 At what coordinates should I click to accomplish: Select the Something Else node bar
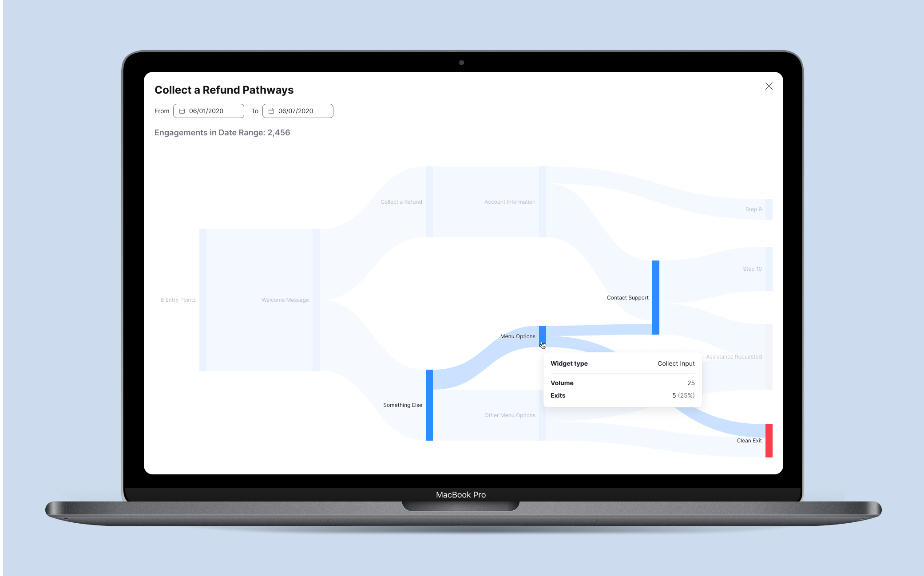click(429, 405)
